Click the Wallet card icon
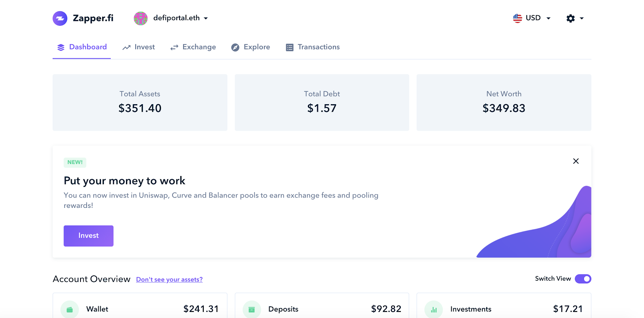The height and width of the screenshot is (318, 644). tap(69, 309)
